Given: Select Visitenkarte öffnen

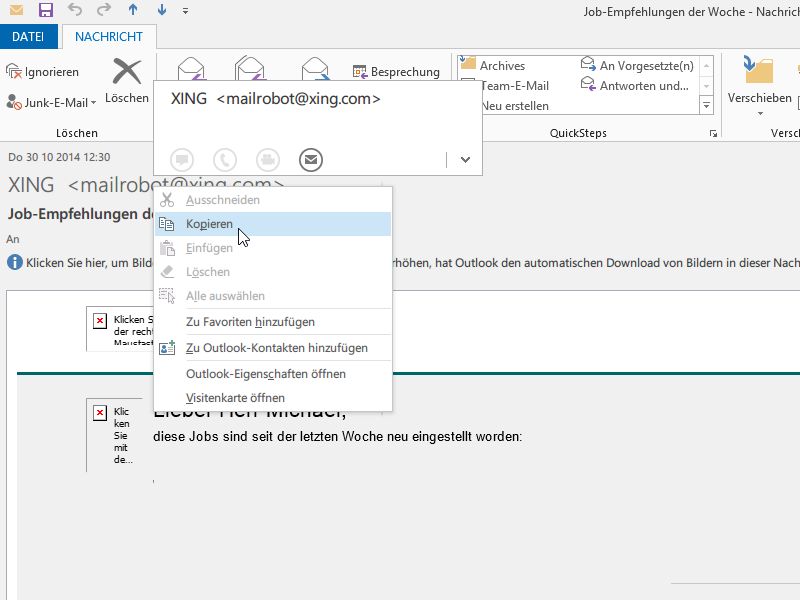Looking at the screenshot, I should click(273, 398).
